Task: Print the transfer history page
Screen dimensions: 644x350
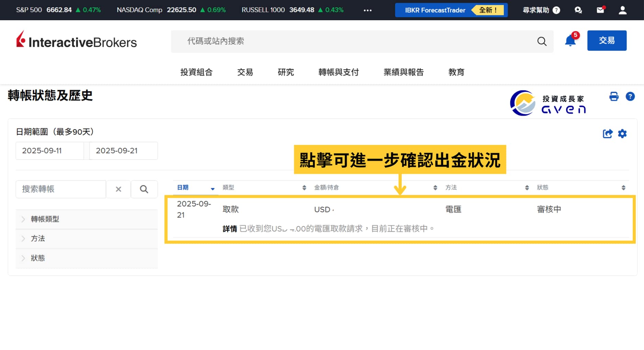Action: click(614, 97)
